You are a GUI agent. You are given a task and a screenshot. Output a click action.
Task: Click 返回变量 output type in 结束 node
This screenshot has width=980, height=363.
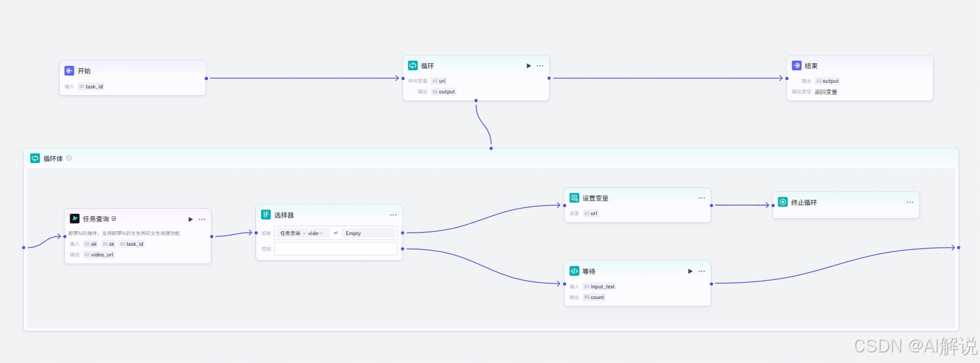pyautogui.click(x=826, y=92)
